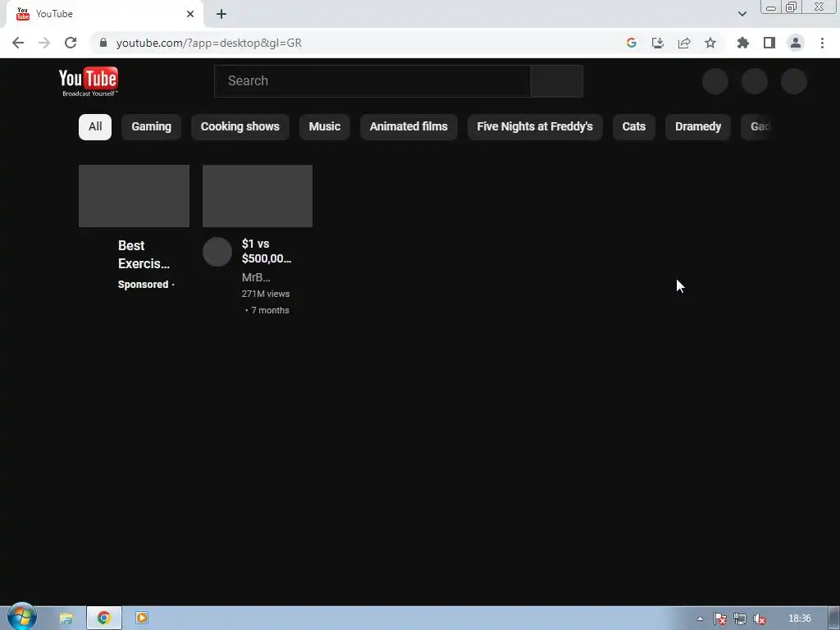Image resolution: width=840 pixels, height=630 pixels.
Task: Click the Chrome taskbar icon
Action: [104, 619]
